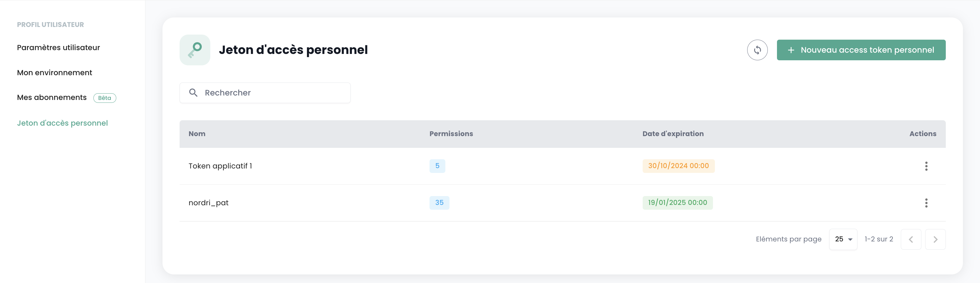This screenshot has width=980, height=283.
Task: Sort by the Nom column header
Action: 197,134
